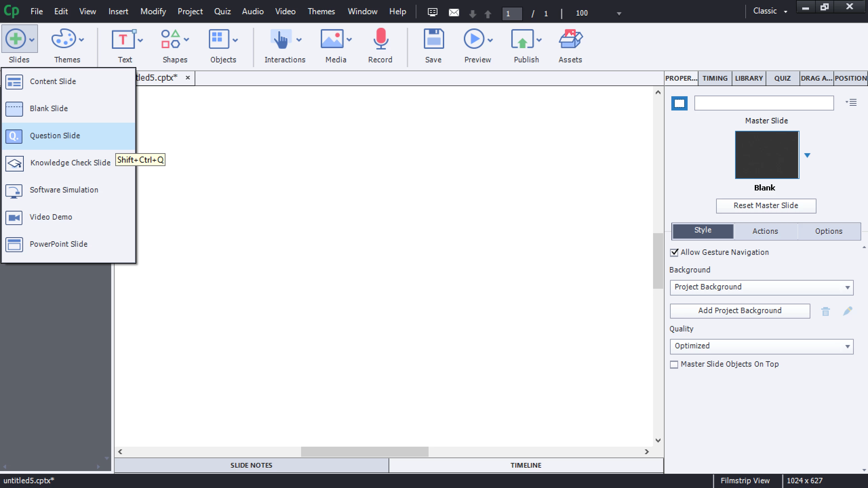Enable Master Slide Objects On Top
Screen dimensions: 868x488
click(674, 364)
